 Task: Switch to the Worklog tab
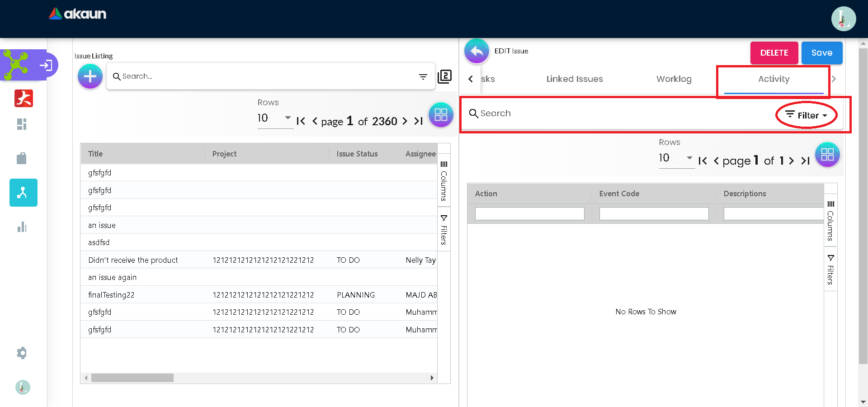tap(674, 79)
